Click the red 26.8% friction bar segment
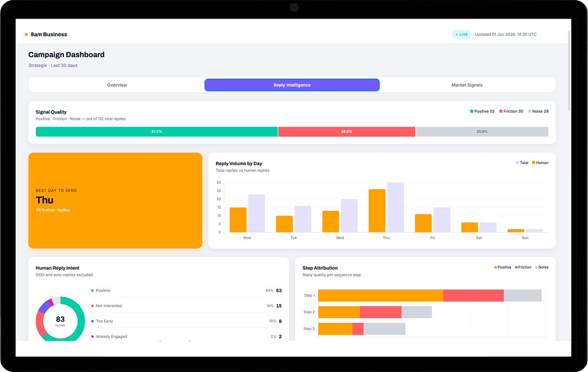 pyautogui.click(x=347, y=131)
